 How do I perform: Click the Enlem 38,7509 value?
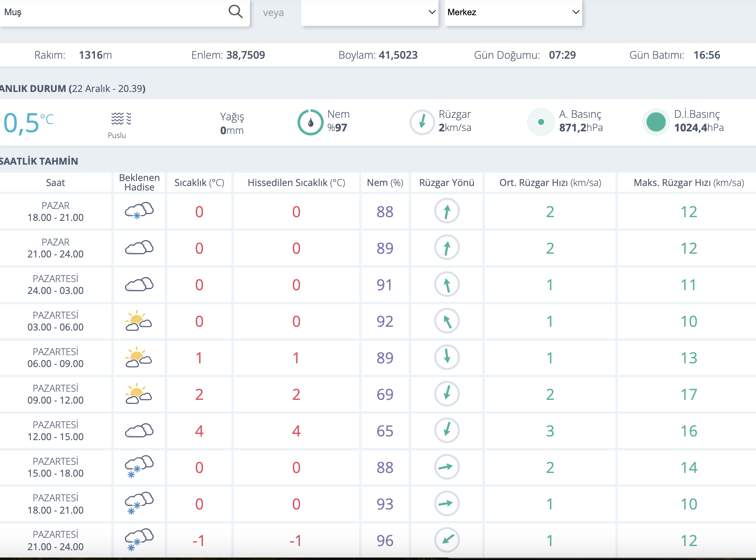point(246,55)
